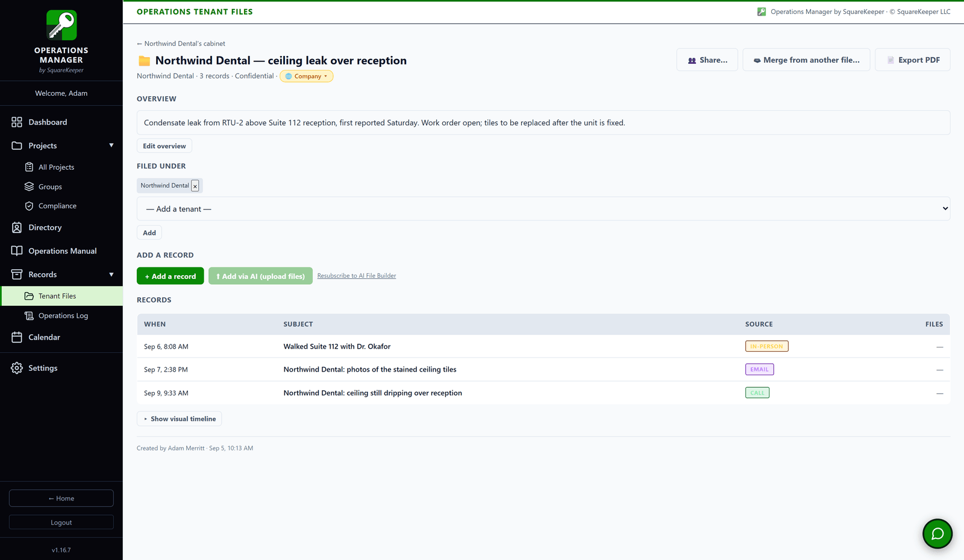Go back to Northwind Dental's cabinet

coord(181,44)
